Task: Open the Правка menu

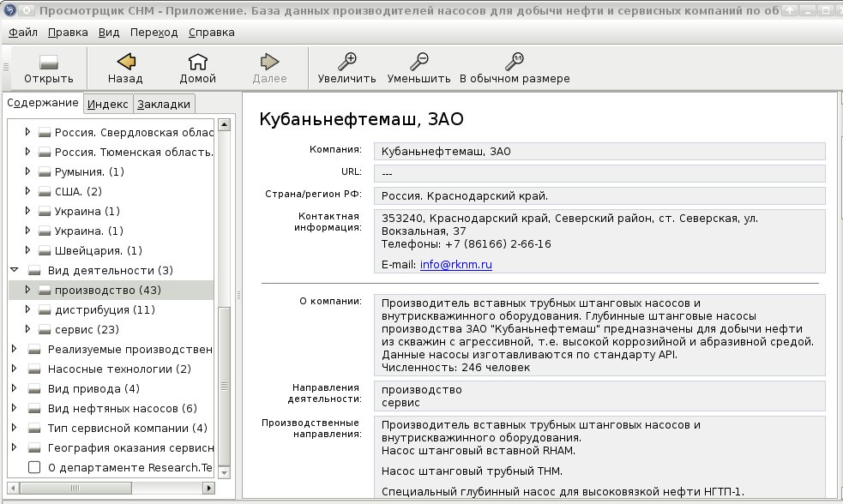Action: 68,33
